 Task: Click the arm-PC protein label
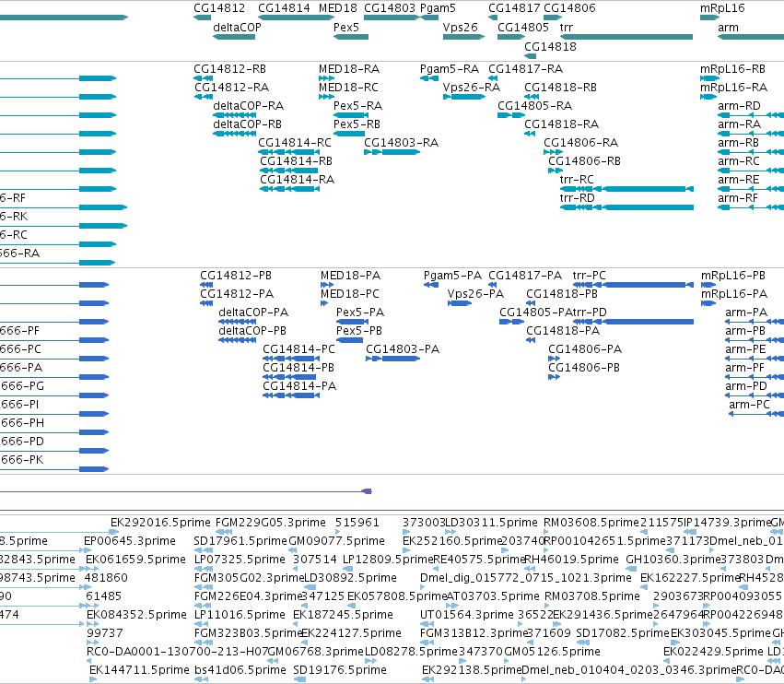coord(749,405)
